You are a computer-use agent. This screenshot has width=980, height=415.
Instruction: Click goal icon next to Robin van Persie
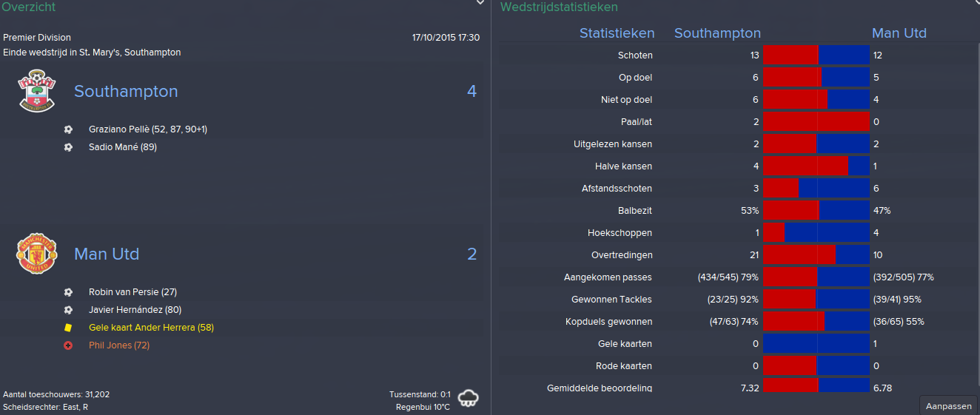click(68, 292)
